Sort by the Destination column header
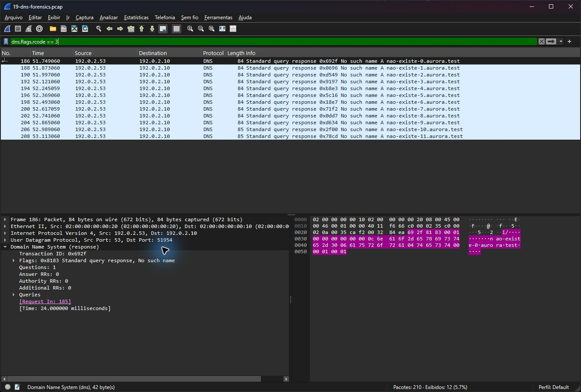The width and height of the screenshot is (581, 392). tap(169, 53)
